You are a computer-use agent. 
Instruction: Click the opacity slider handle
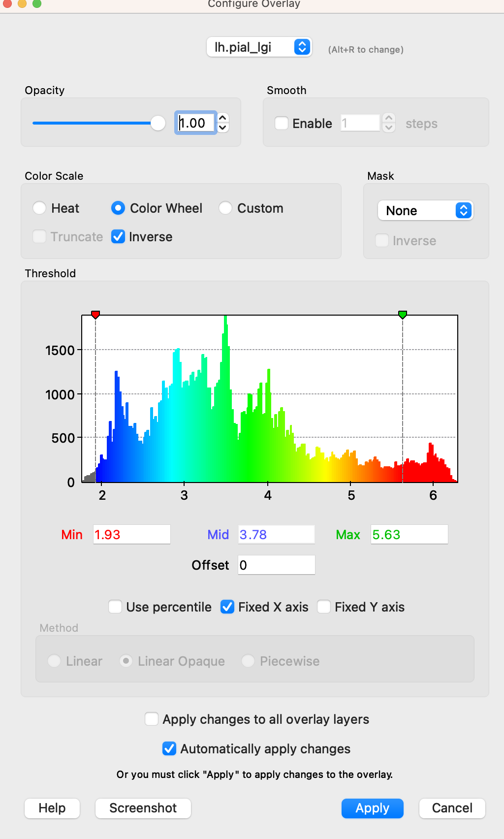[x=158, y=123]
